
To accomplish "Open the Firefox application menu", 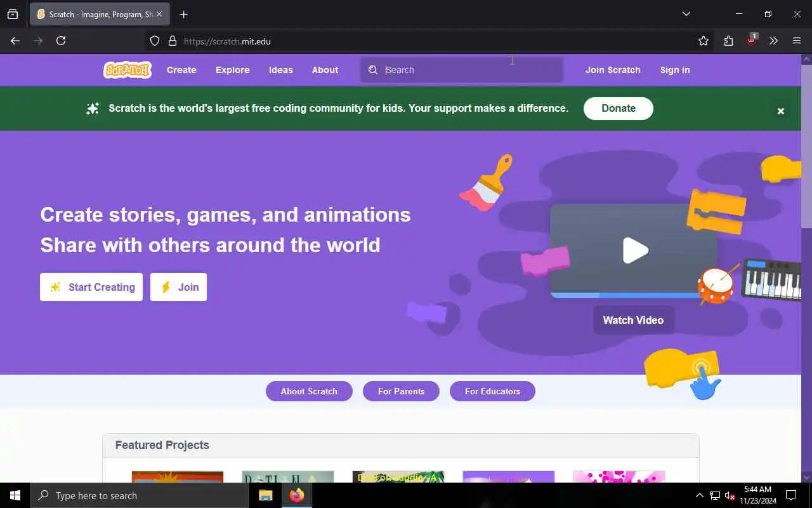I will tap(797, 41).
